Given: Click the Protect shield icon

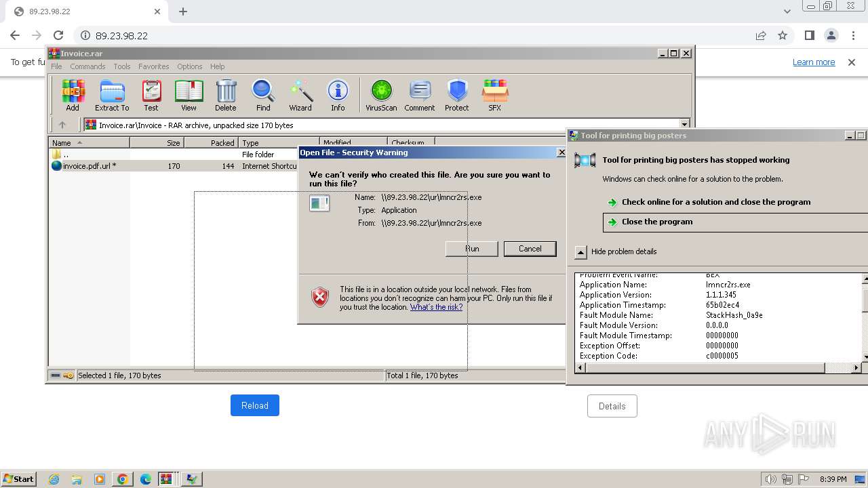Looking at the screenshot, I should [x=457, y=95].
